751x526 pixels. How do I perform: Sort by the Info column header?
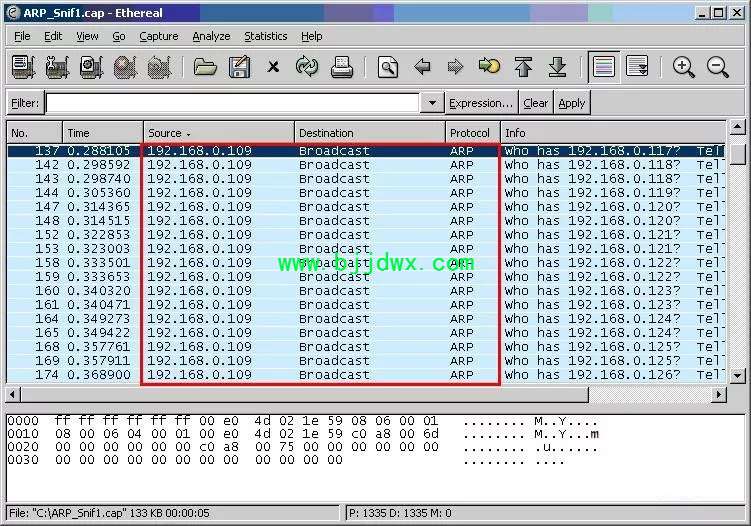[x=613, y=133]
